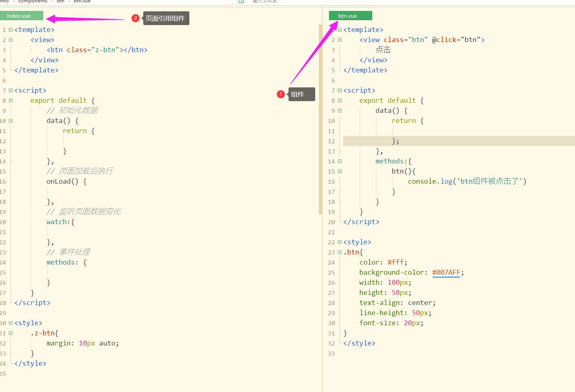Click the comment '// 页面加载后执行'
The height and width of the screenshot is (392, 575).
pos(80,171)
